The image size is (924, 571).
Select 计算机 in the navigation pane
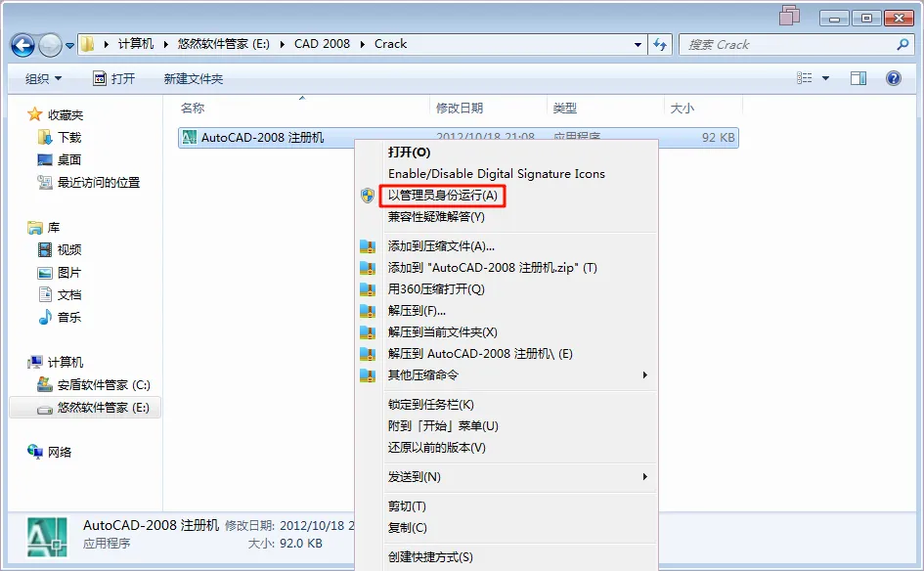56,362
